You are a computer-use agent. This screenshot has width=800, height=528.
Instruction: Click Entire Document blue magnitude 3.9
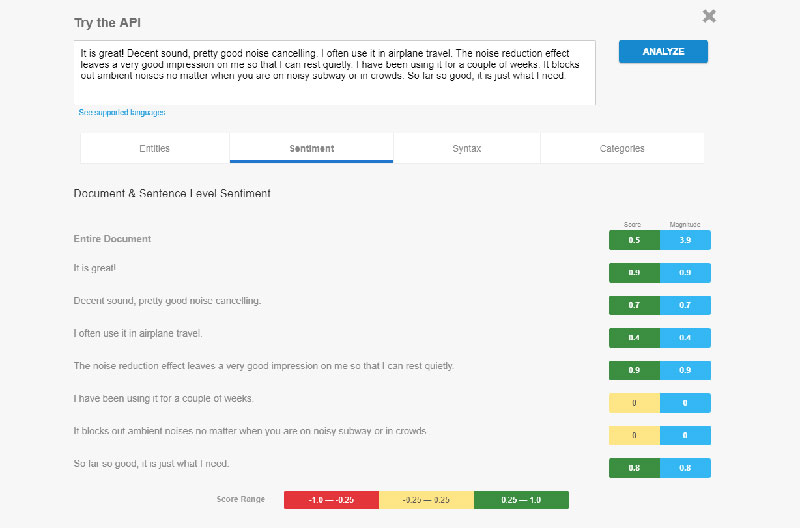(x=685, y=240)
